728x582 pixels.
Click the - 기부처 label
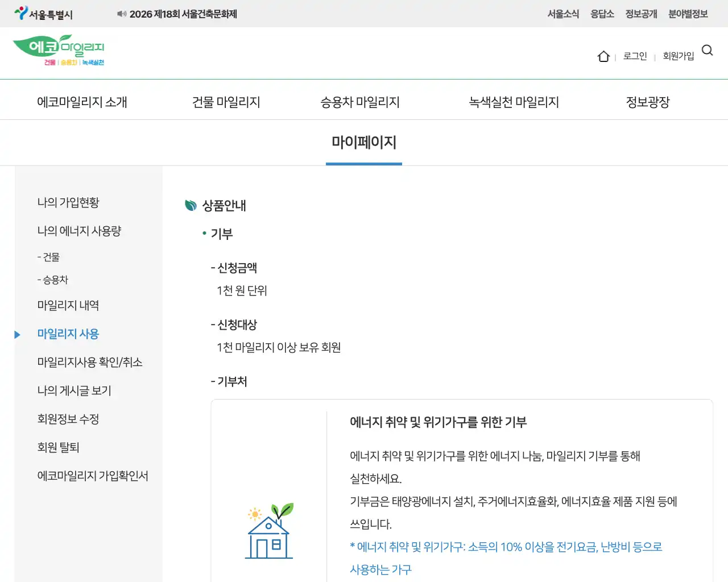229,381
